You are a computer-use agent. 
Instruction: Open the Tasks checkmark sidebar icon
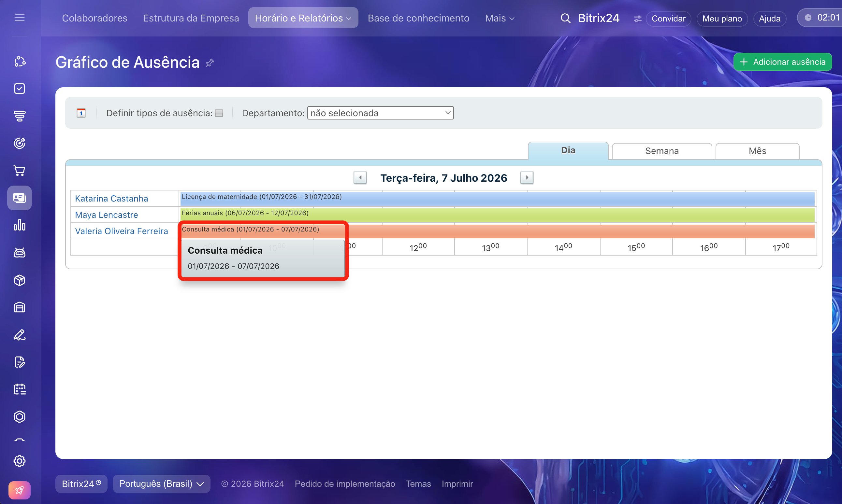tap(19, 89)
